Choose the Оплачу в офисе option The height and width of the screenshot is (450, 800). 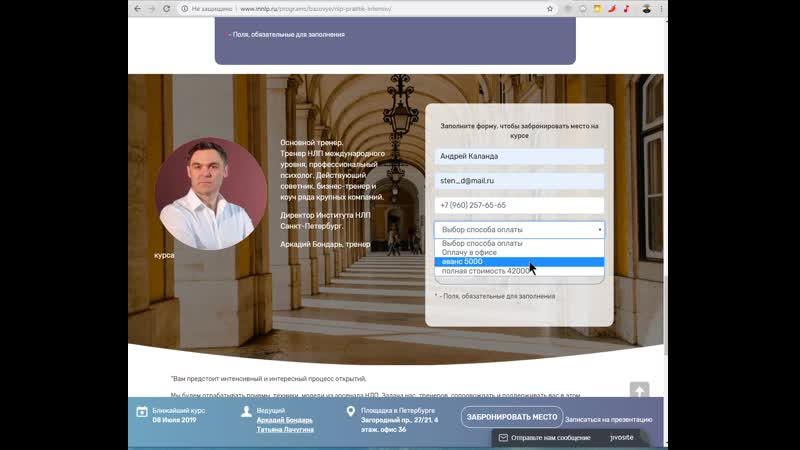(519, 253)
